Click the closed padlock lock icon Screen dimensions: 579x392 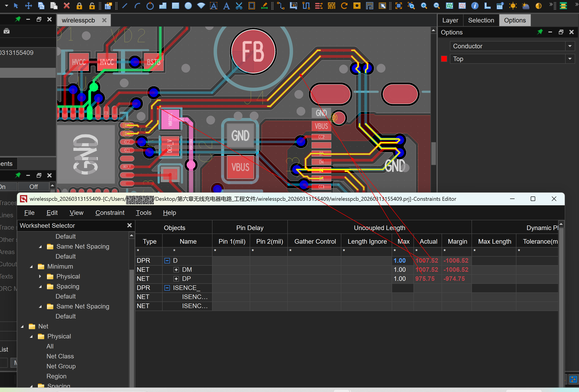coord(79,6)
